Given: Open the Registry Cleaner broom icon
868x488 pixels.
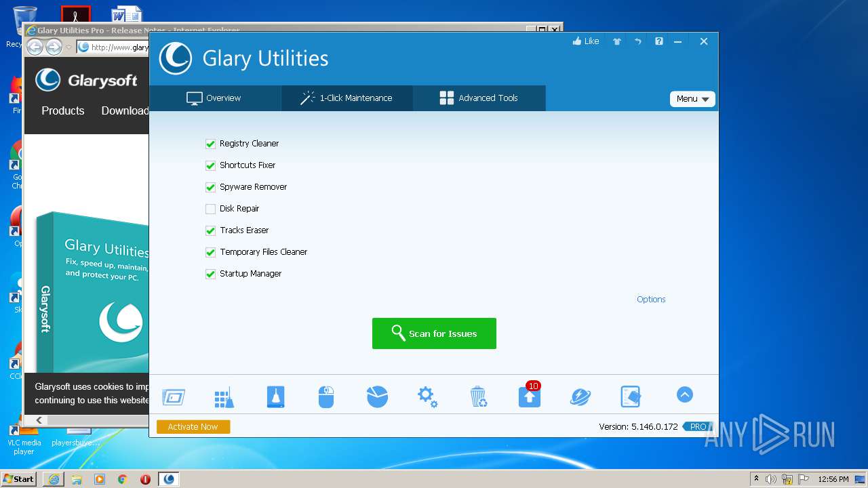Looking at the screenshot, I should pyautogui.click(x=224, y=397).
